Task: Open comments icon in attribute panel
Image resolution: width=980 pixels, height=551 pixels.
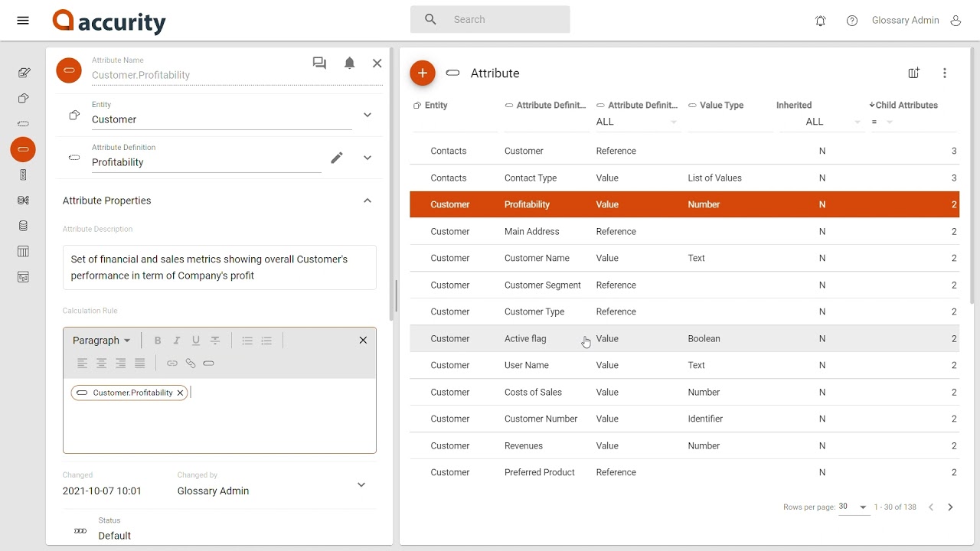Action: point(319,64)
